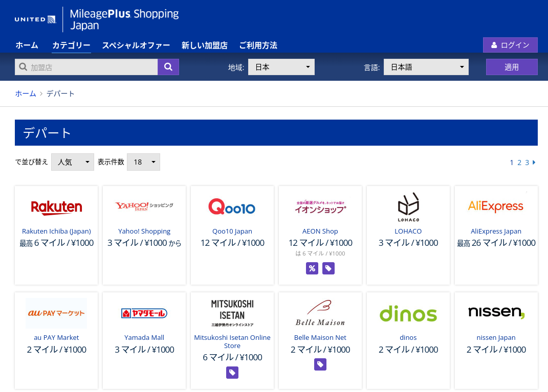Go to ホーム in the navigation
This screenshot has width=548, height=392.
click(27, 45)
